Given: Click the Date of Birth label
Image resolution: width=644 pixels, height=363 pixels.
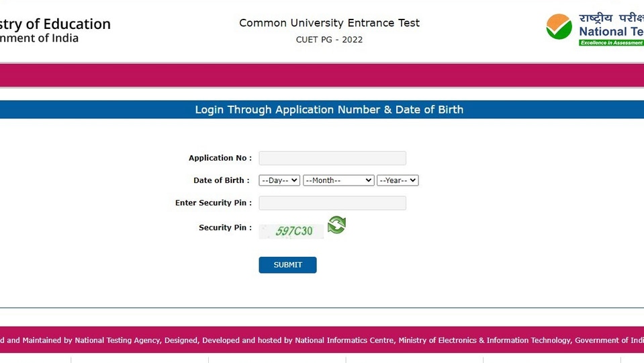Looking at the screenshot, I should point(222,180).
